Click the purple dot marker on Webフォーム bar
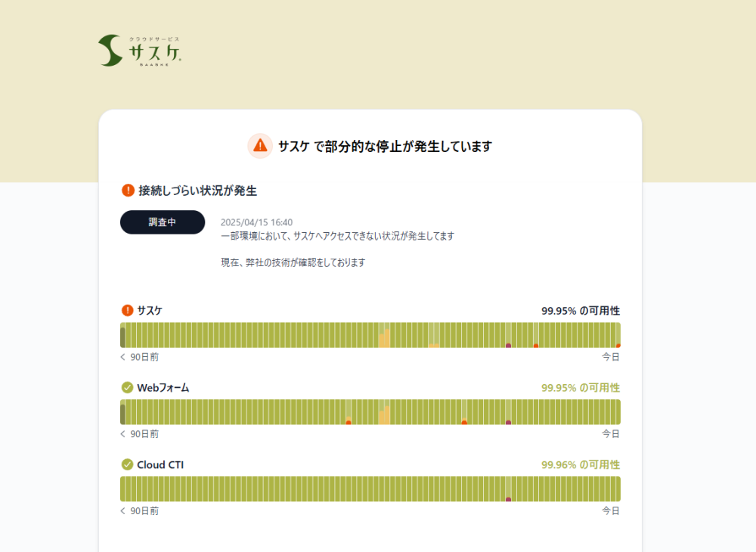The width and height of the screenshot is (756, 552). (508, 422)
